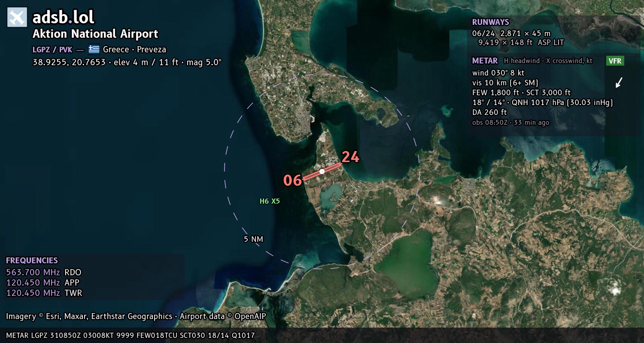Click the METAR section heading
644x343 pixels.
(x=485, y=61)
